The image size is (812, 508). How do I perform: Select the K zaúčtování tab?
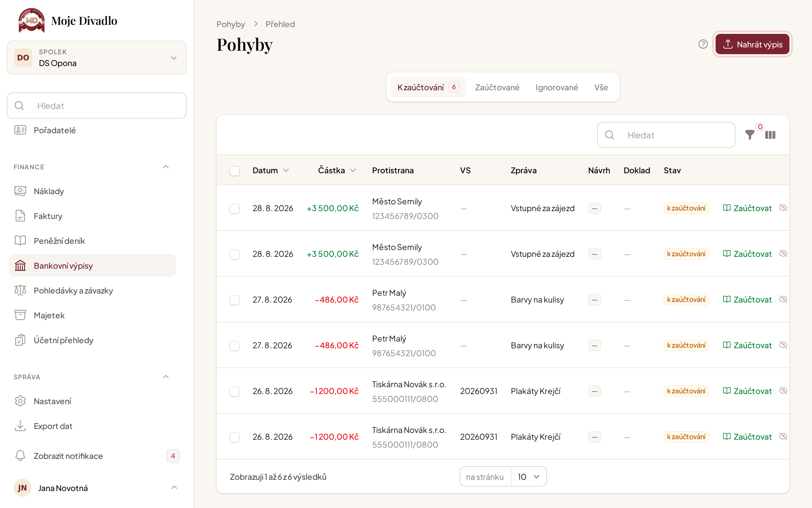click(x=428, y=87)
